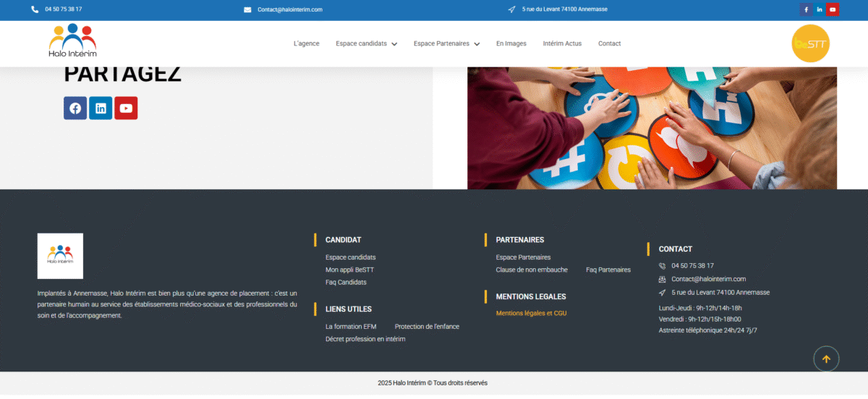Click the BeSTT orange circle logo
Image resolution: width=868 pixels, height=399 pixels.
coord(811,43)
